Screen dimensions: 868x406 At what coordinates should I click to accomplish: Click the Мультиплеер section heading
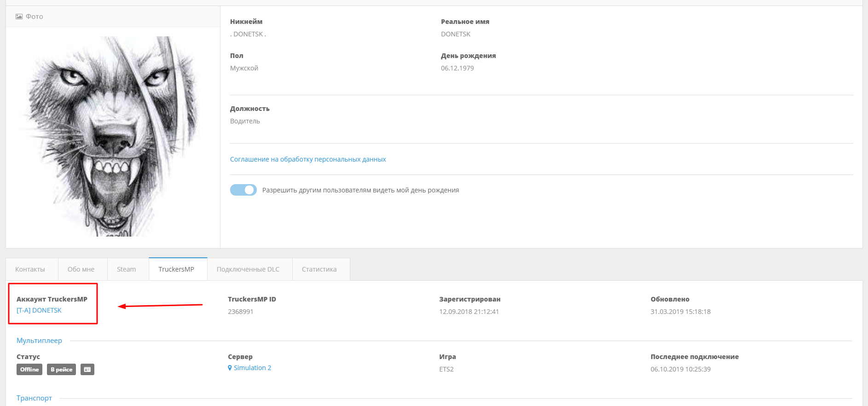pyautogui.click(x=39, y=341)
